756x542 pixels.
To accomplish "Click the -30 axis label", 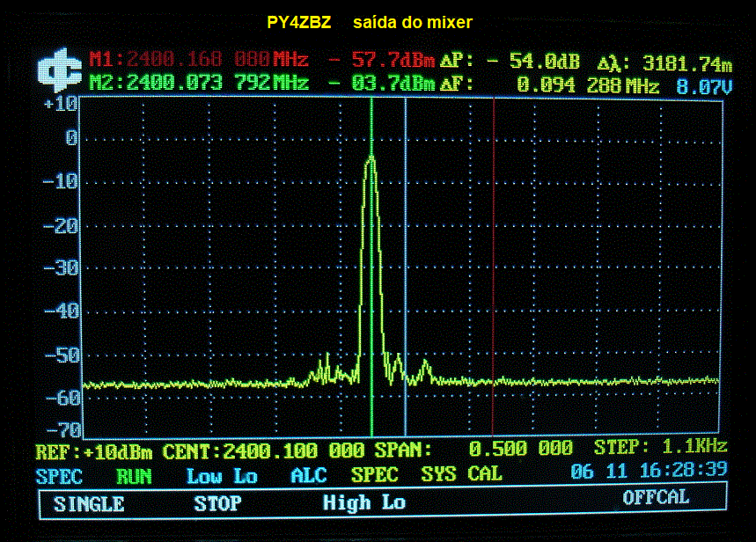I will pyautogui.click(x=61, y=268).
